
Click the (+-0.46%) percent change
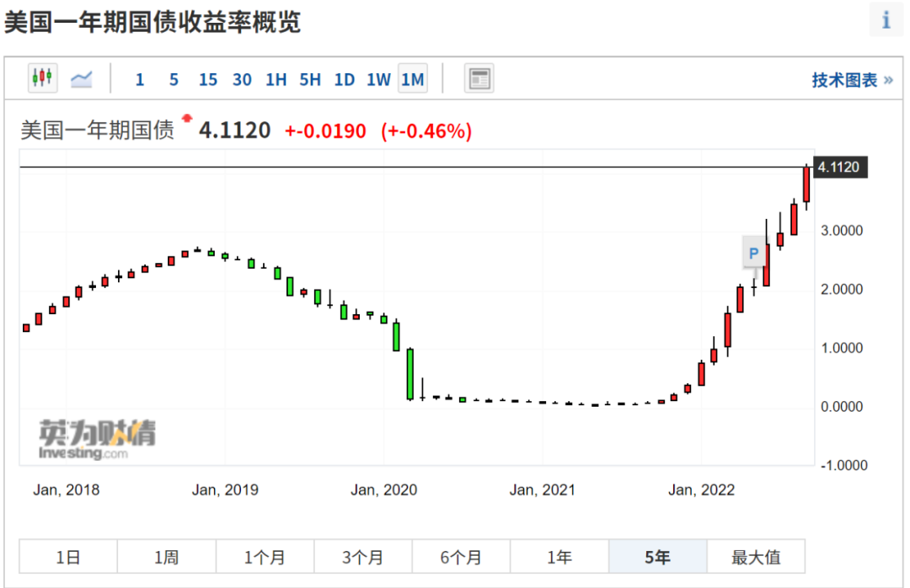click(426, 131)
